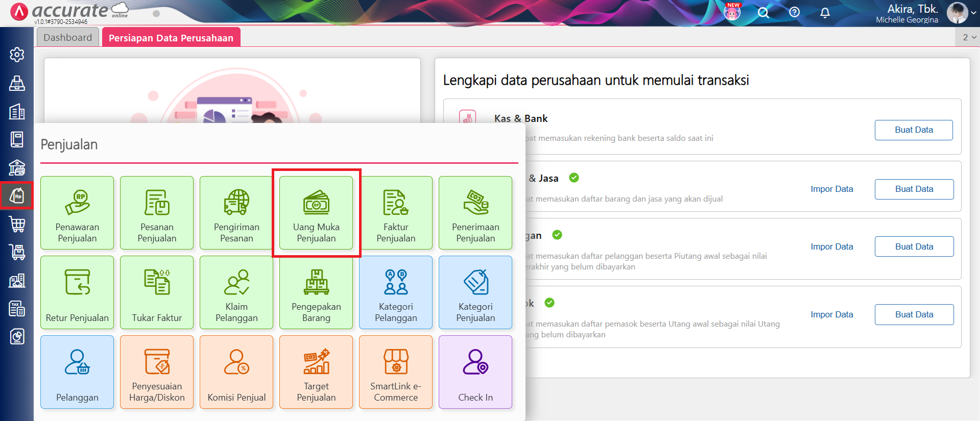The width and height of the screenshot is (980, 421).
Task: Open notifications bell icon
Action: [825, 13]
